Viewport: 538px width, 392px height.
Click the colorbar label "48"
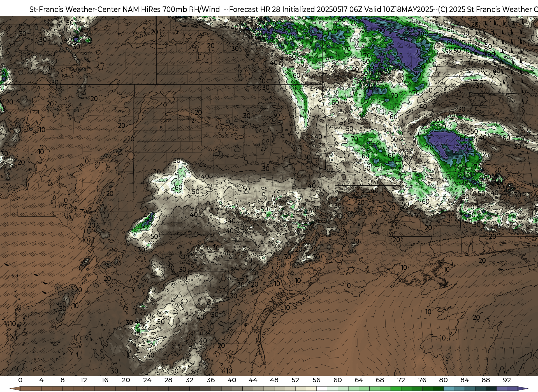click(x=274, y=380)
